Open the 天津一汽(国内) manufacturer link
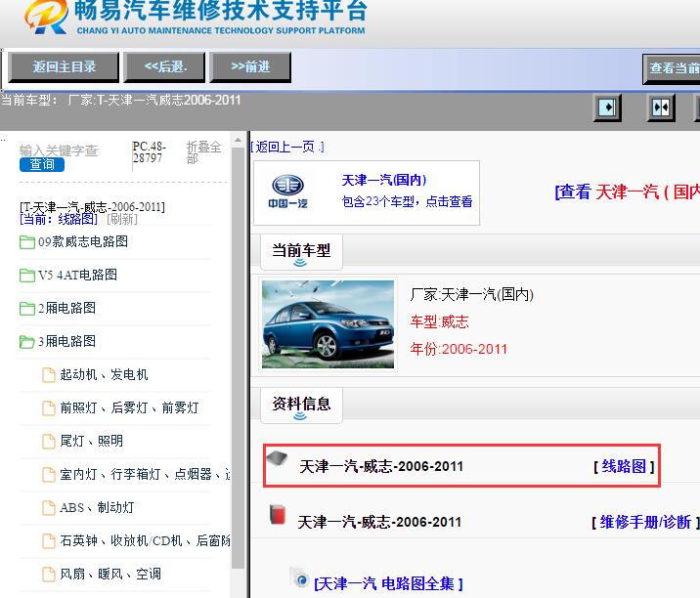Screen dimensions: 700x598 [x=384, y=180]
